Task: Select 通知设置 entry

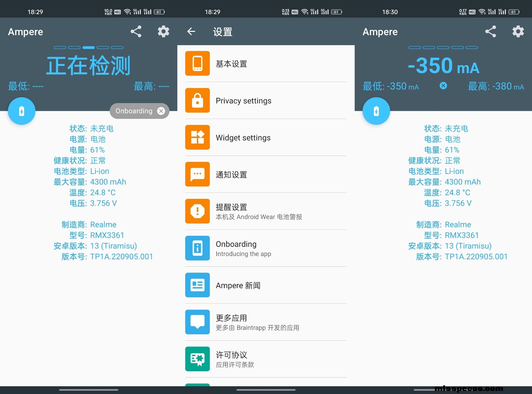Action: (266, 174)
